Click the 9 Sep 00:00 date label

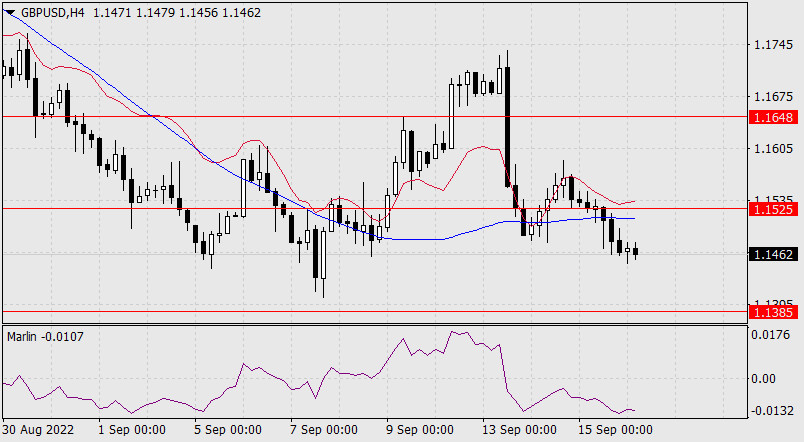click(418, 430)
